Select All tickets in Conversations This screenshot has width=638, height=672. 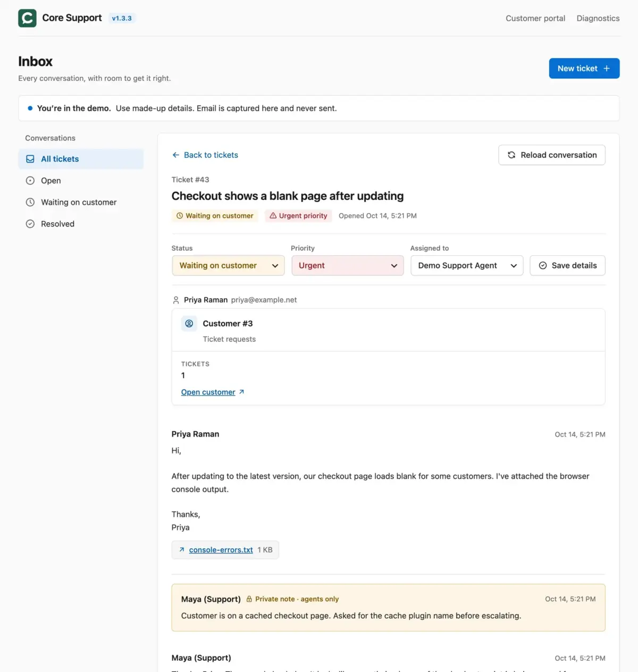point(81,159)
